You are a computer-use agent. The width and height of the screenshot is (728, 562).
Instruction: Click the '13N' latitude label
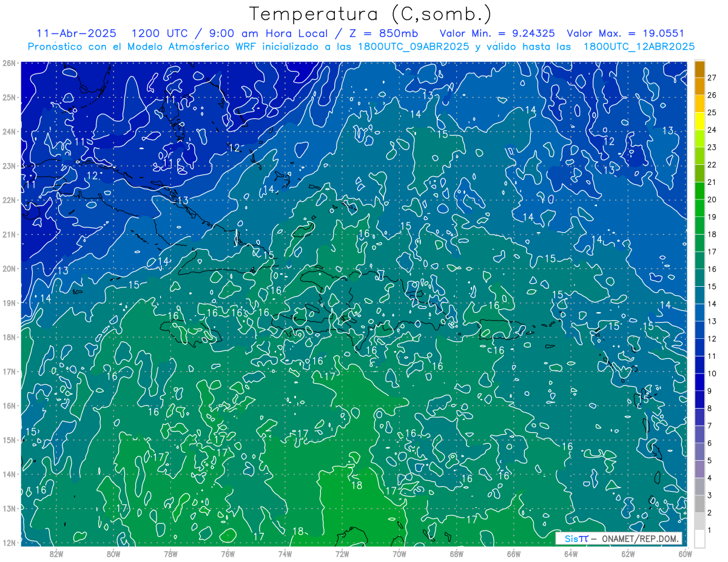point(8,509)
